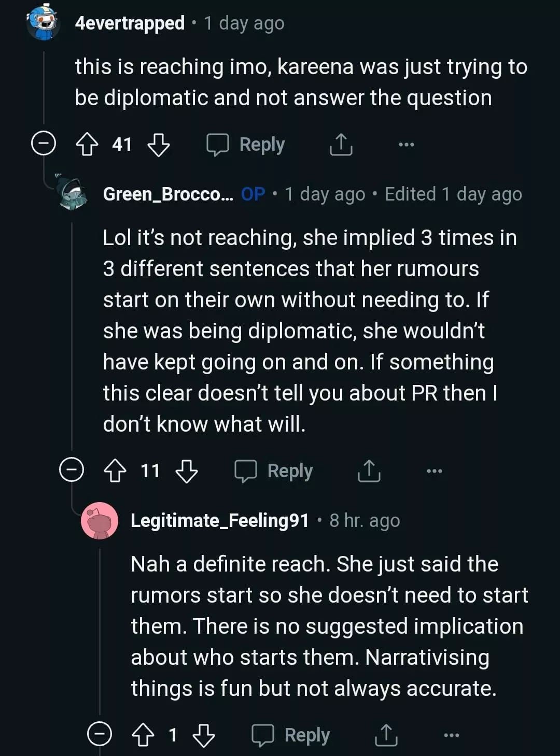
Task: Open 4evertrapped's user profile
Action: pyautogui.click(x=130, y=23)
